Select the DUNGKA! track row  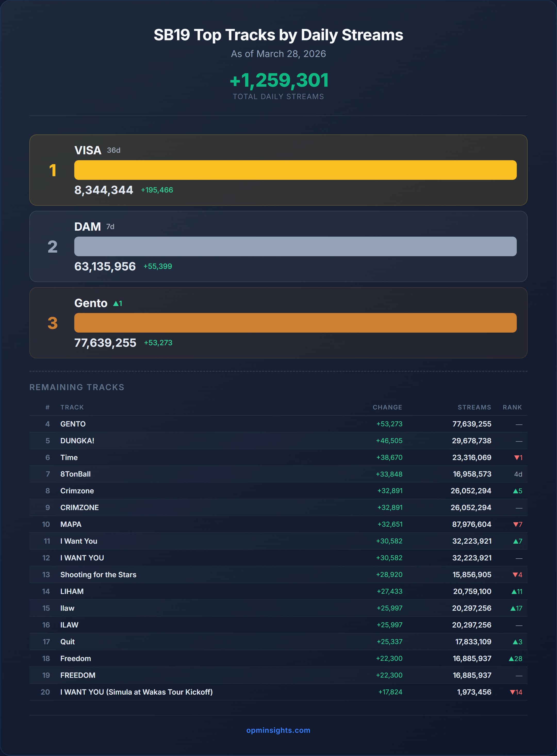77,441
